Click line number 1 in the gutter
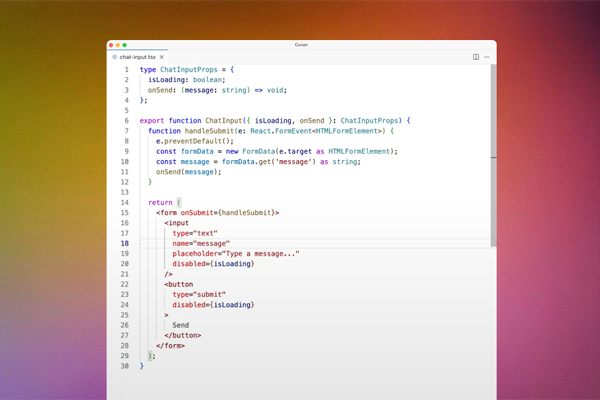 126,69
